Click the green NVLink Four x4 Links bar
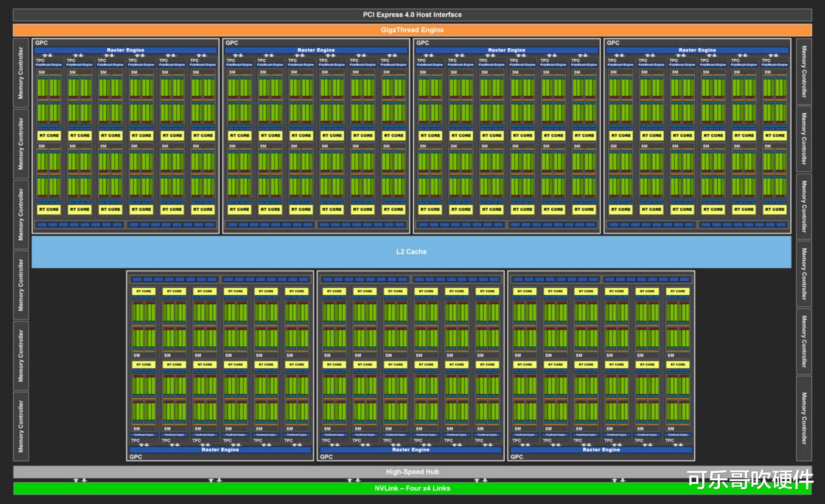Viewport: 825px width, 504px height. pos(412,488)
